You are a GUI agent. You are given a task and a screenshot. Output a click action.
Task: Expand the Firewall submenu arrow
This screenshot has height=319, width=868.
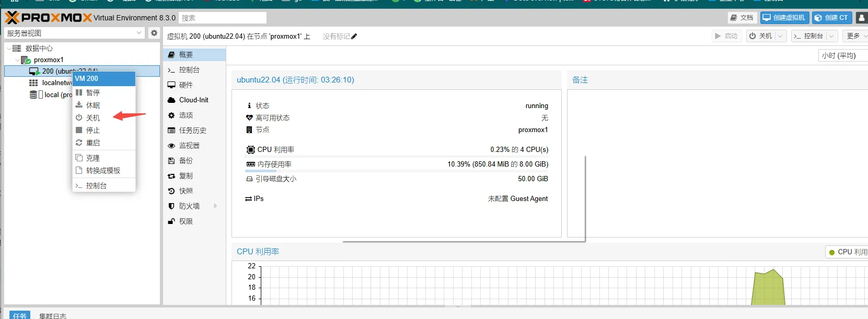click(216, 206)
